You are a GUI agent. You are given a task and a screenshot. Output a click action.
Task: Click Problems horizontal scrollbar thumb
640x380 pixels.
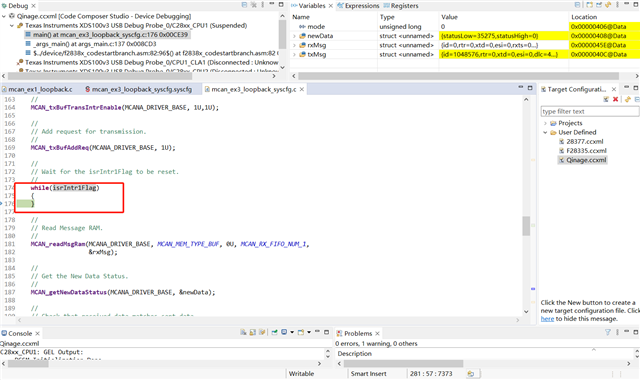point(403,363)
